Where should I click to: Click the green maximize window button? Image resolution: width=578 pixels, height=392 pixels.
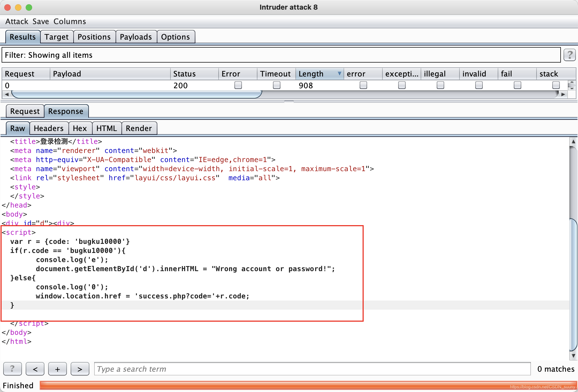tap(29, 7)
